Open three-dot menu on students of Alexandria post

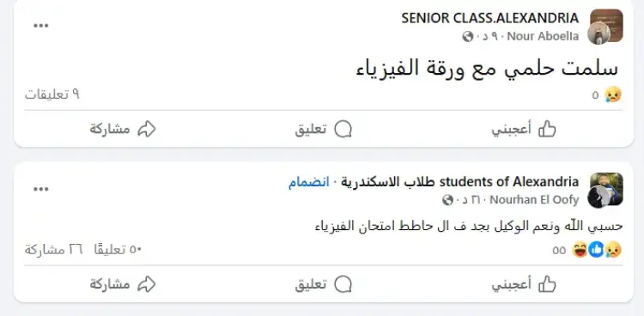pos(40,189)
